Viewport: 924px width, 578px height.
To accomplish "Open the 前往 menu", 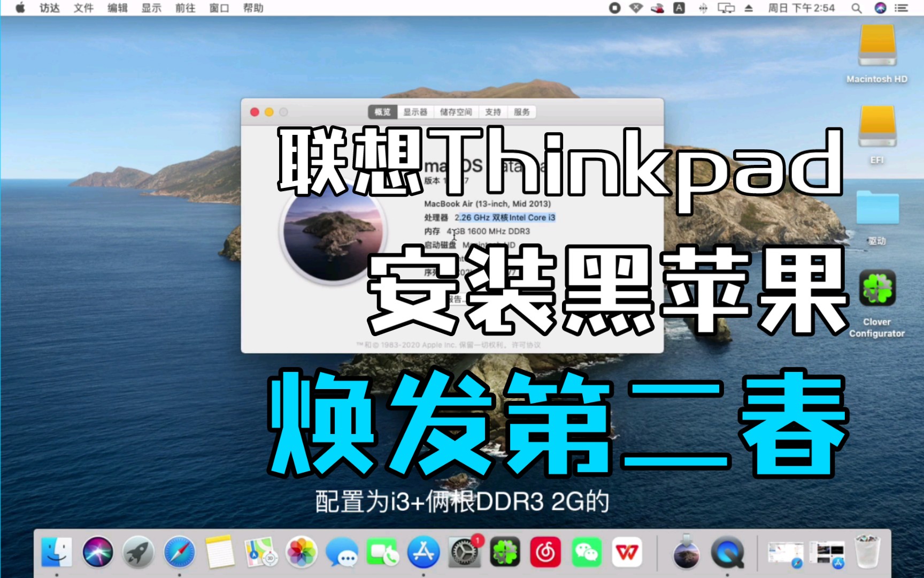I will click(x=185, y=8).
